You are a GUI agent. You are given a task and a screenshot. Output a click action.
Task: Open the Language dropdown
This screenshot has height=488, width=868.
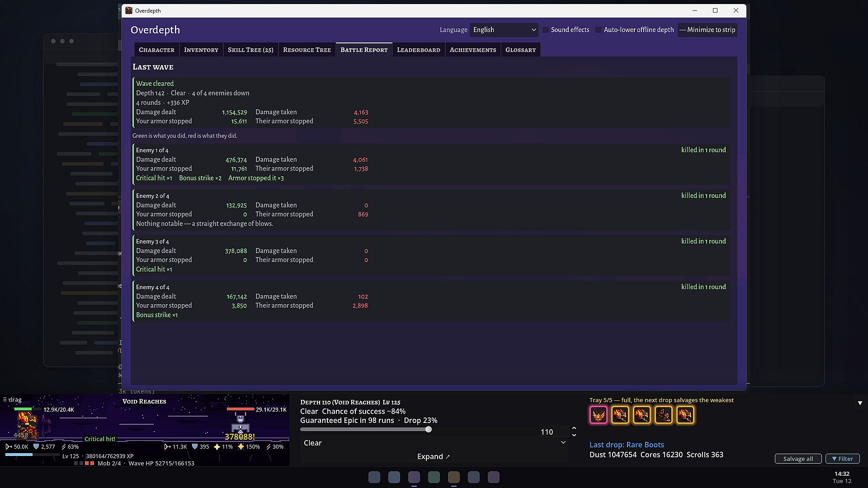(504, 30)
